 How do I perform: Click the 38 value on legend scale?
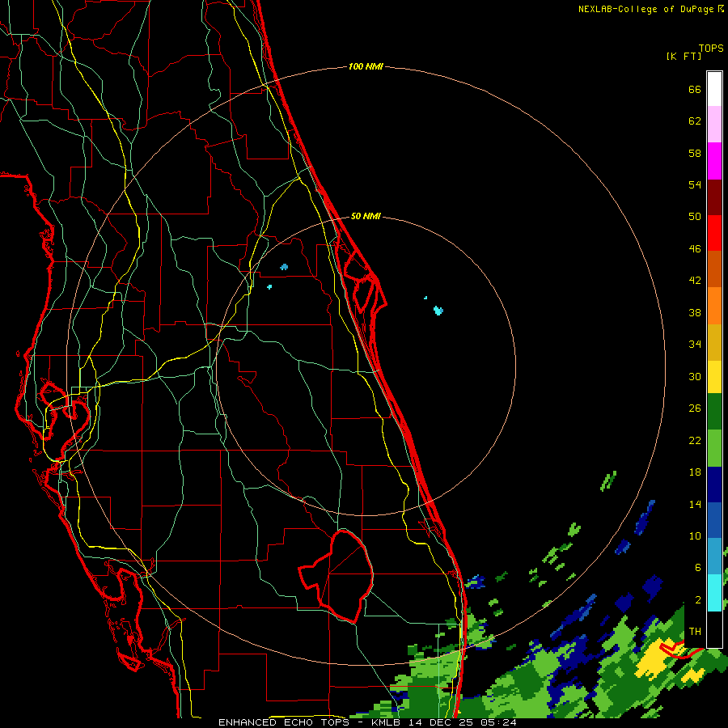(x=695, y=312)
